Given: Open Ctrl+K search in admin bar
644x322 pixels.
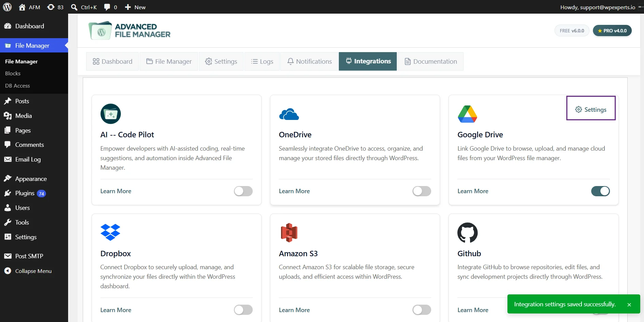Looking at the screenshot, I should (x=84, y=7).
